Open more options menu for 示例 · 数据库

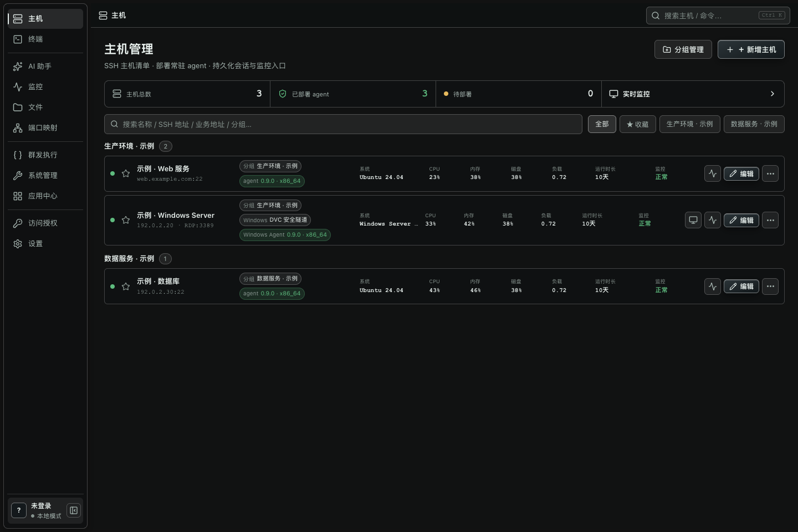(770, 287)
